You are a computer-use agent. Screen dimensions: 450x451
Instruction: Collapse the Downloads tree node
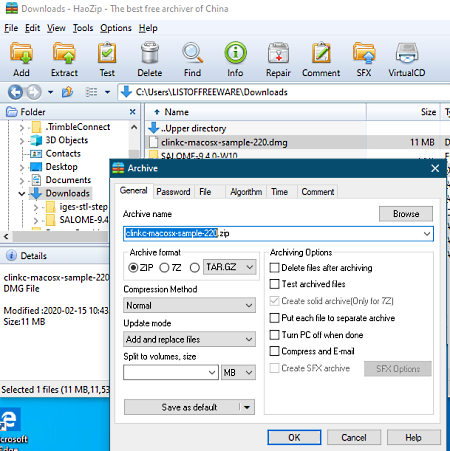point(22,193)
